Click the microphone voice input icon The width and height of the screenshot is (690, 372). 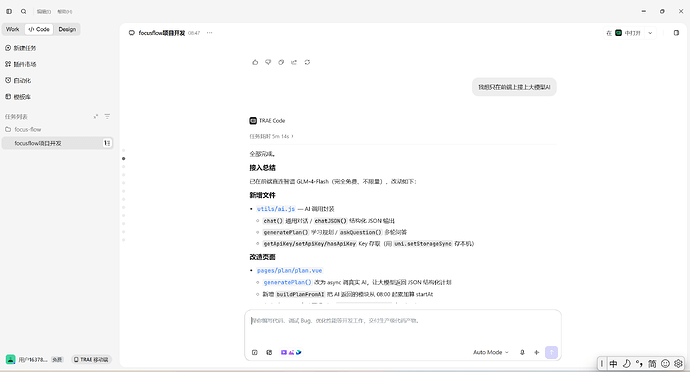pyautogui.click(x=522, y=352)
